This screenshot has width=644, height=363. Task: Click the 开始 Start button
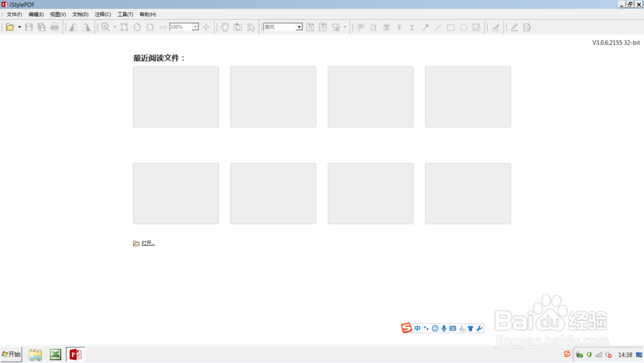pyautogui.click(x=11, y=354)
